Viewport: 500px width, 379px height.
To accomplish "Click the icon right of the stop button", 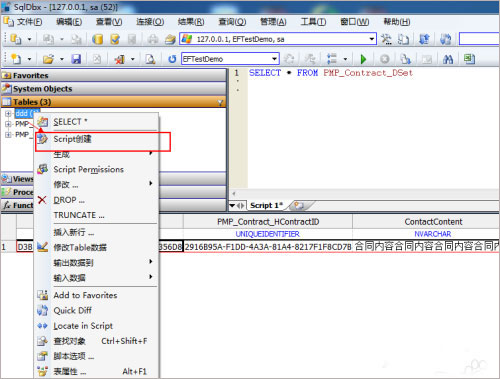I will click(x=405, y=59).
